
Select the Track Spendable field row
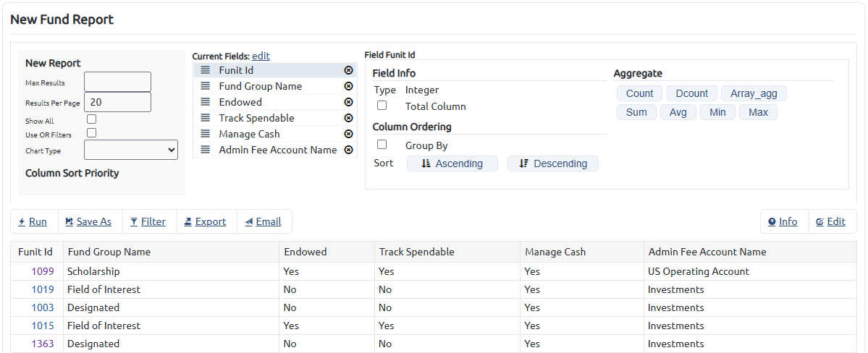(x=275, y=118)
